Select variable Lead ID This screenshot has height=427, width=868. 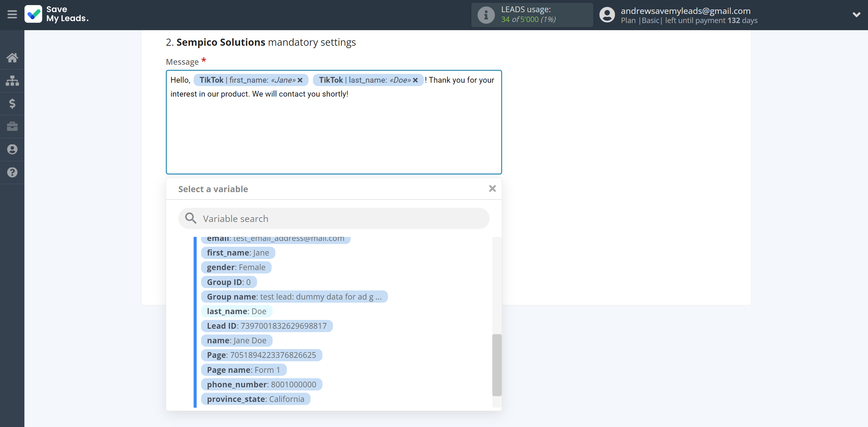(x=267, y=326)
